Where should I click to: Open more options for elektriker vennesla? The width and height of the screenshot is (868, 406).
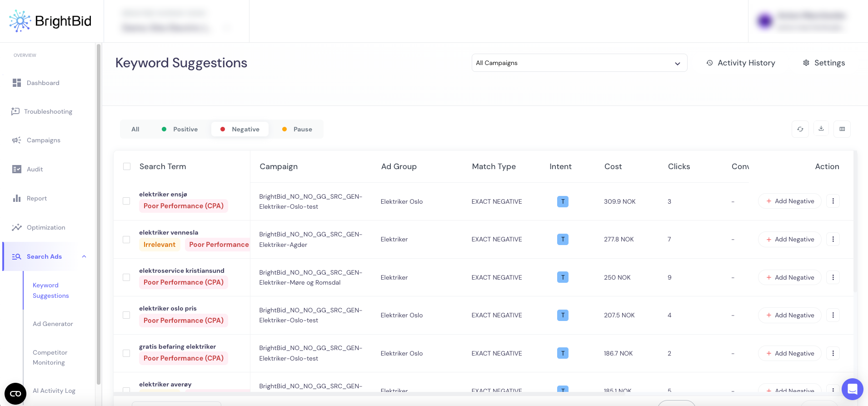[x=833, y=239]
